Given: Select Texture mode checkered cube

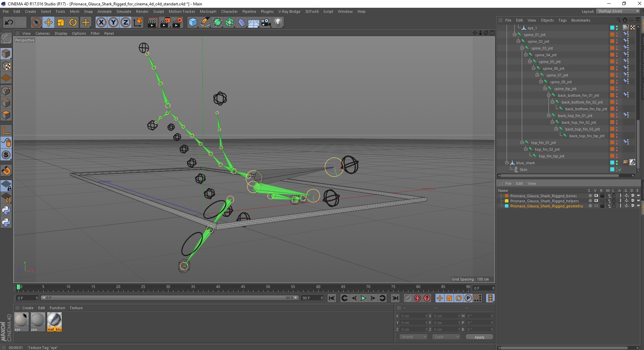Looking at the screenshot, I should click(6, 66).
